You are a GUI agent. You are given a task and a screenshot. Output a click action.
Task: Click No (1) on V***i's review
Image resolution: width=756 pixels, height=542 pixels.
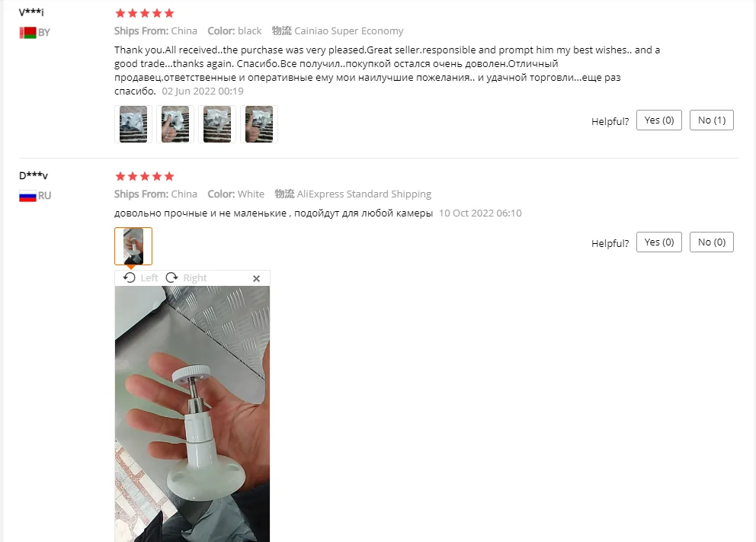click(712, 120)
